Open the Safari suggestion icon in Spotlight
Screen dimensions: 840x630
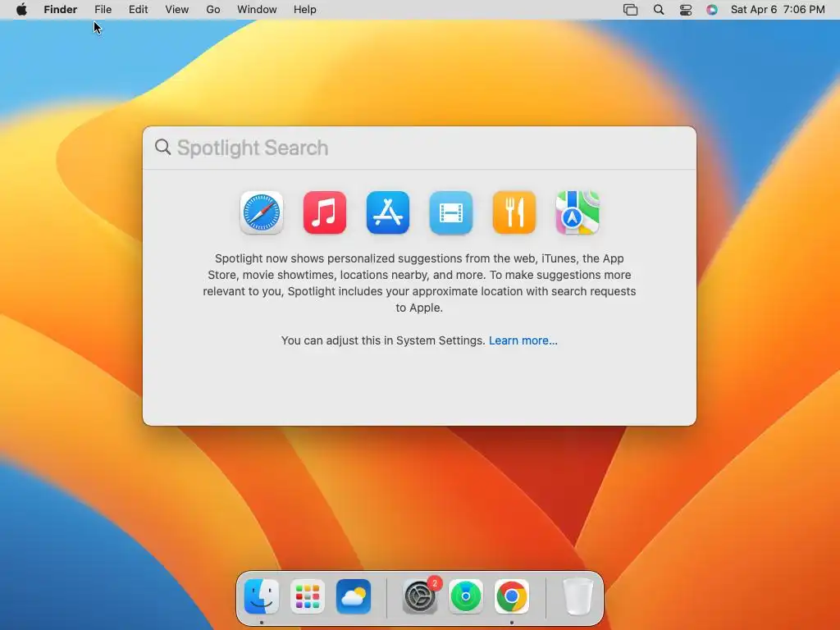262,212
